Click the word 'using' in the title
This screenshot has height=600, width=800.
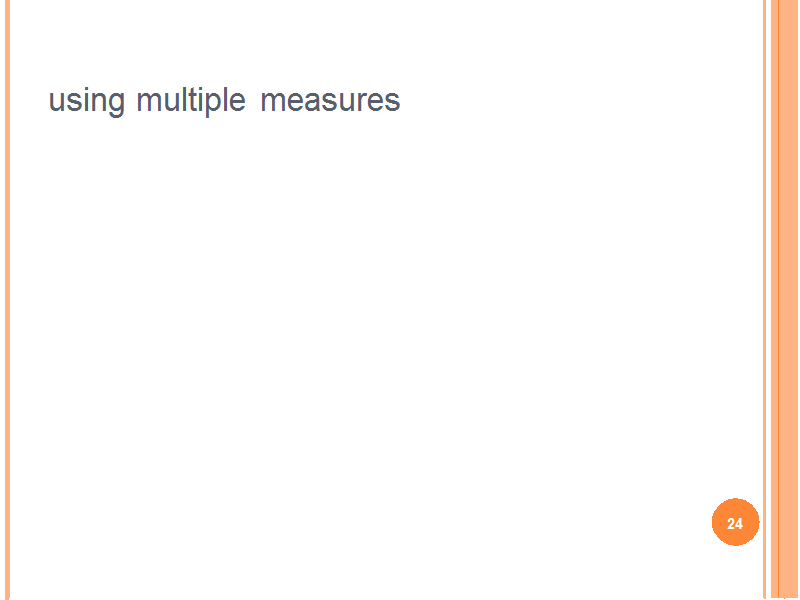pos(86,101)
